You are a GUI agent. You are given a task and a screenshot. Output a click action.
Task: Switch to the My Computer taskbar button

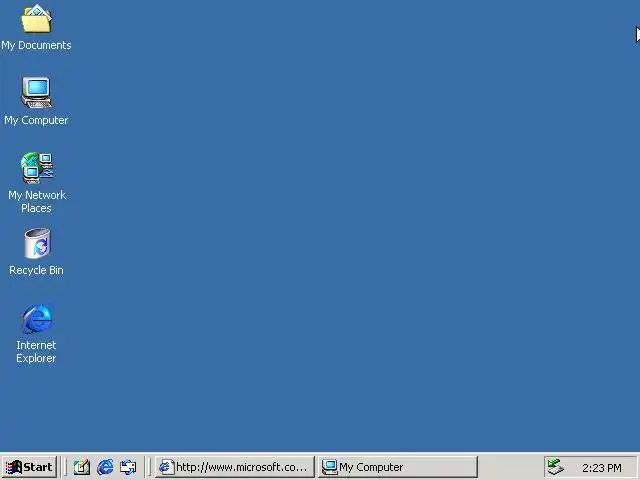tap(398, 467)
